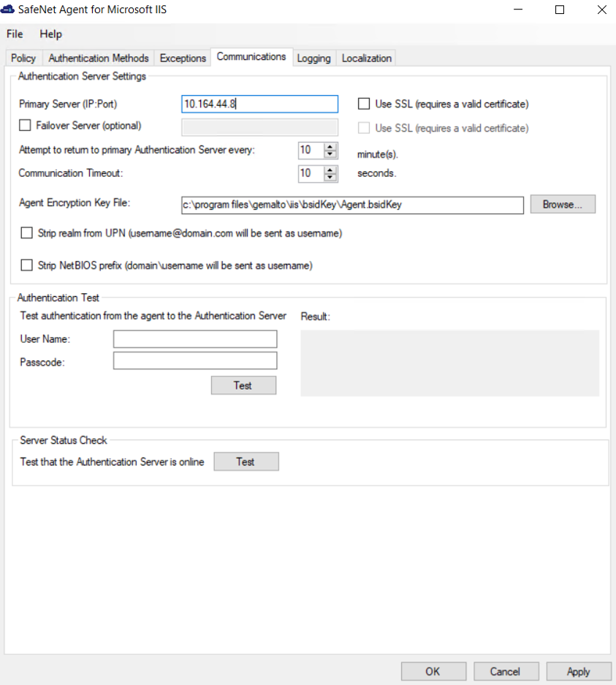The image size is (616, 685).
Task: Switch to the Policy tab
Action: pyautogui.click(x=23, y=58)
